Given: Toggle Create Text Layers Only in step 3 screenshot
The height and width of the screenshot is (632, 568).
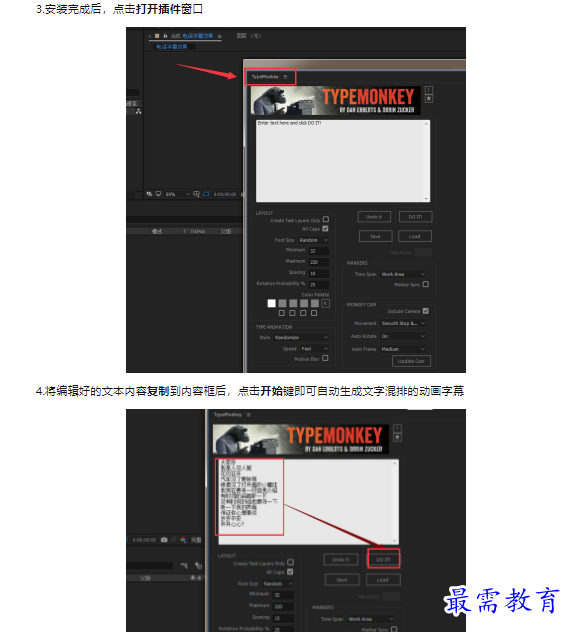Looking at the screenshot, I should point(326,220).
